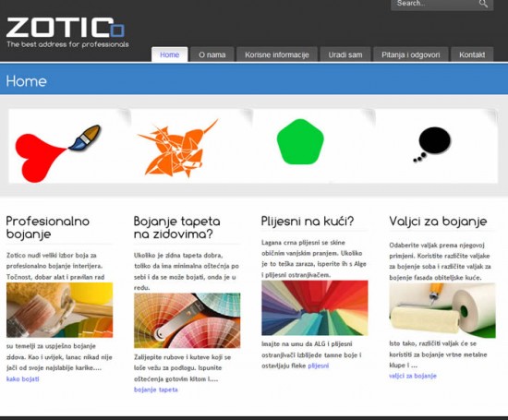Screen dimensions: 508x420
Task: Open the Kontakt tab
Action: 472,54
